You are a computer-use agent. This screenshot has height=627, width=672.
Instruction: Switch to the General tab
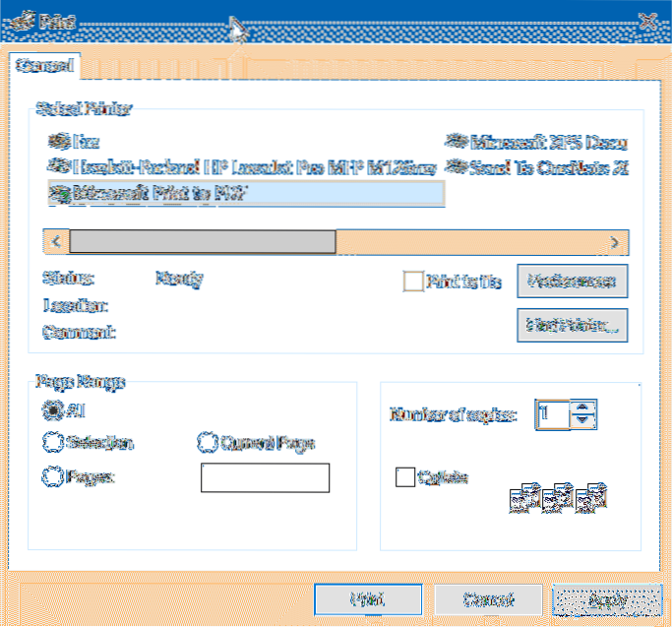tap(42, 67)
